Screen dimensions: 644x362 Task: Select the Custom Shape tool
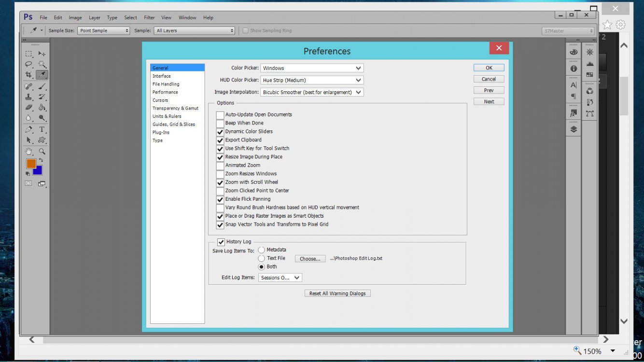click(42, 140)
